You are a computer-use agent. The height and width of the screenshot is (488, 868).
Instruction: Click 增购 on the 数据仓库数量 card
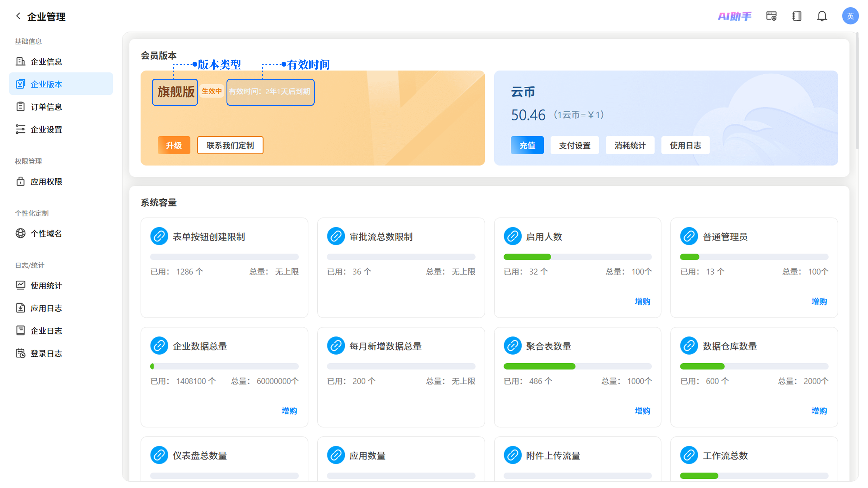point(819,411)
